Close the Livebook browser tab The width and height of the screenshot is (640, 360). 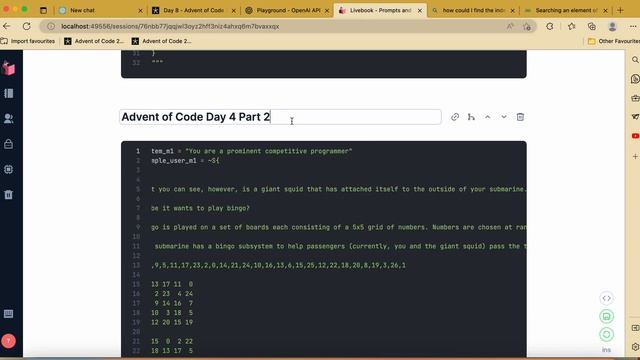[420, 11]
